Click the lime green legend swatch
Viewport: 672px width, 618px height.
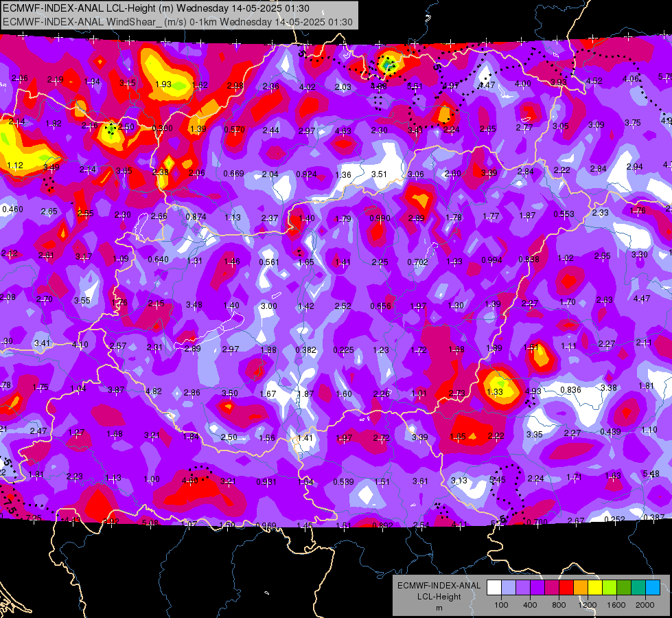pyautogui.click(x=610, y=588)
